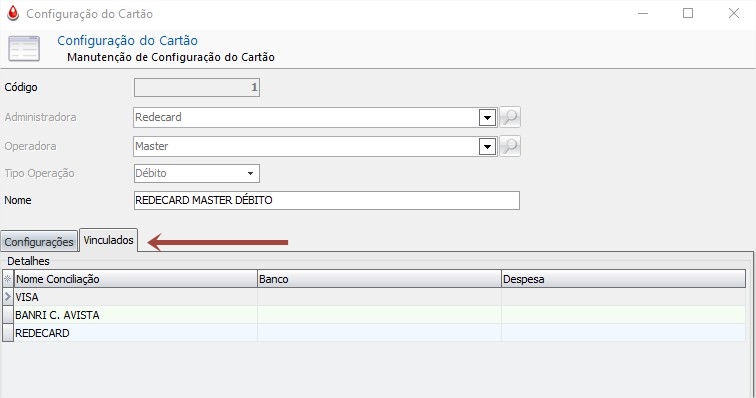Click the search magnifier beside Operadora field

[x=510, y=146]
